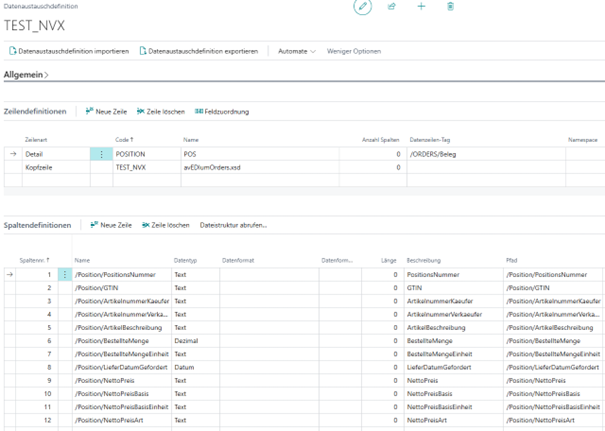Click the share icon in header

point(392,7)
